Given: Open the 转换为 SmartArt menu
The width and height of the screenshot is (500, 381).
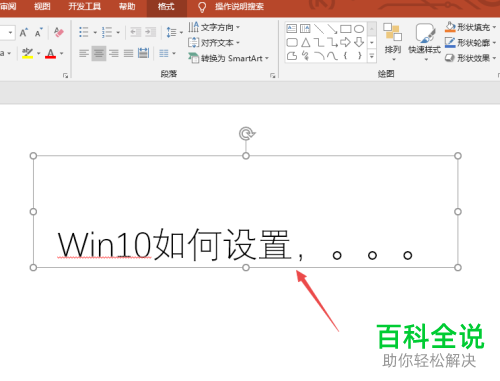Looking at the screenshot, I should pos(228,58).
